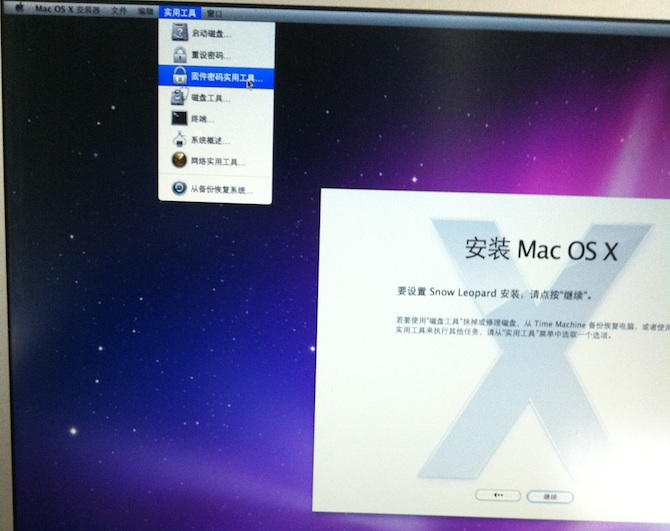This screenshot has height=531, width=670.
Task: Click the System Profiler (系统概述) icon
Action: coord(178,140)
